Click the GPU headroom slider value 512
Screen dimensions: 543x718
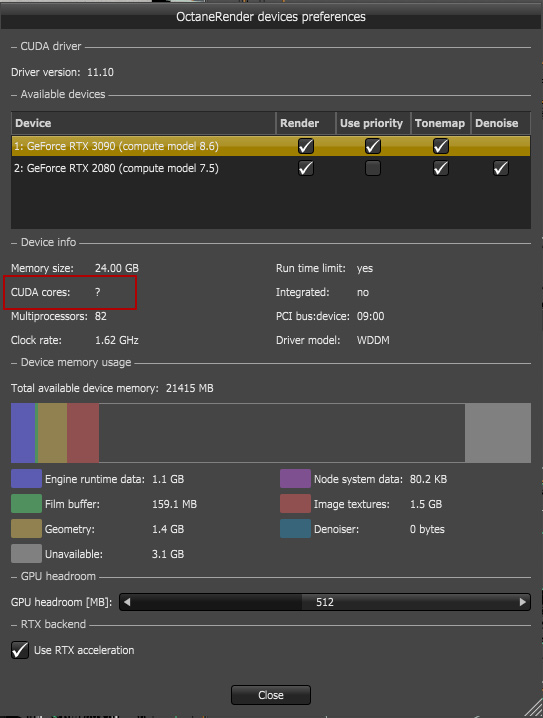(x=325, y=602)
